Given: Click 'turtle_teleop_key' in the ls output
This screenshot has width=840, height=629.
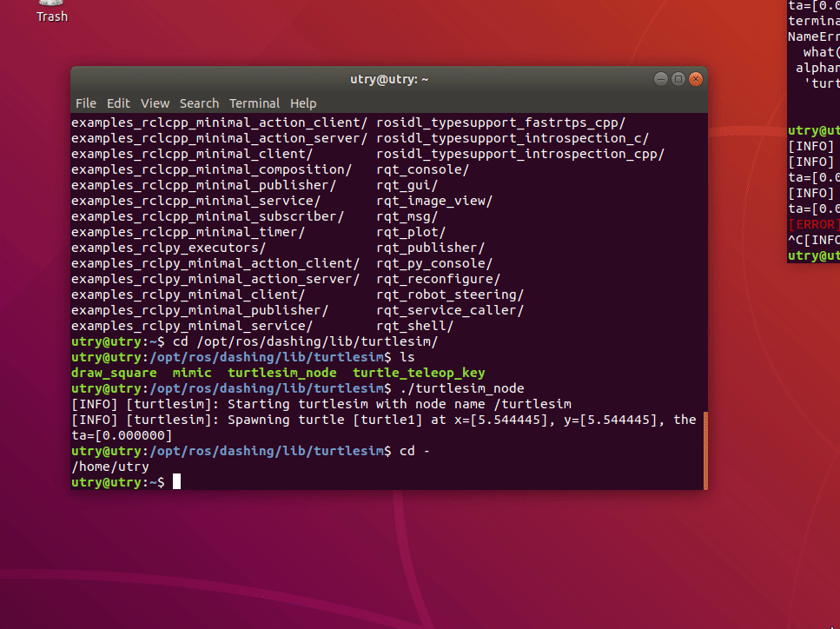Looking at the screenshot, I should [419, 373].
